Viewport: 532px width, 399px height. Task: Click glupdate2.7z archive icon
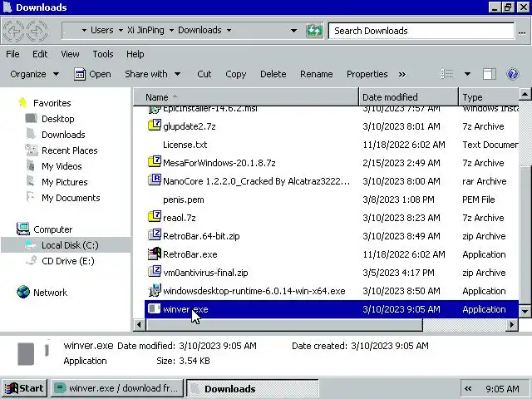(155, 126)
